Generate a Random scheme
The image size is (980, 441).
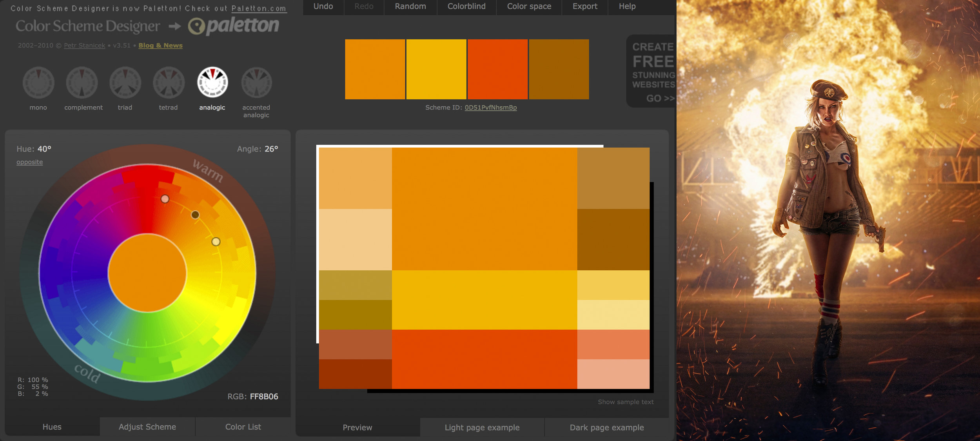[410, 7]
